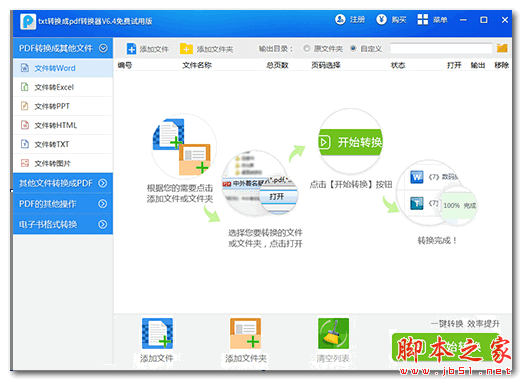Select 文件转Word menu item

63,68
